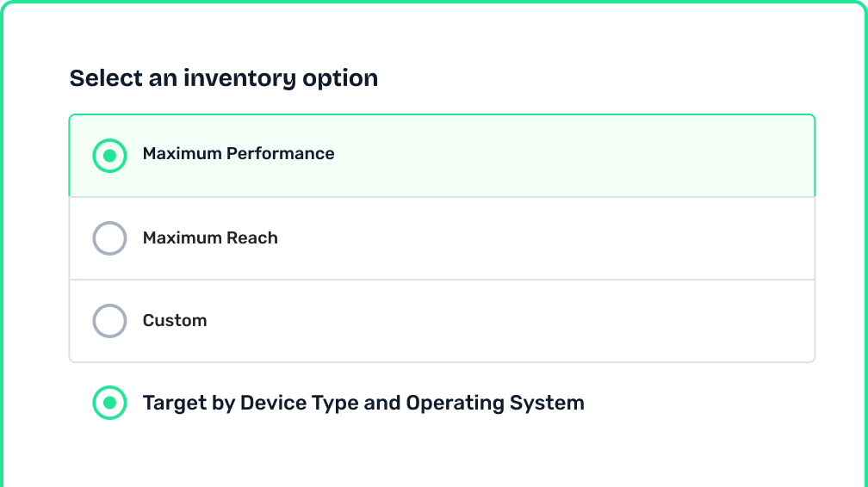Click the green dot inside Maximum Performance radio

109,156
